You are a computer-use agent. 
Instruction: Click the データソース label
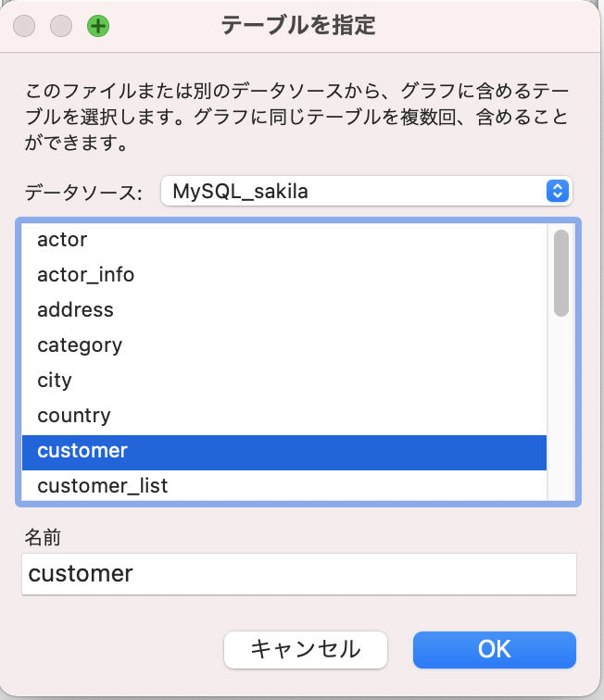(83, 193)
